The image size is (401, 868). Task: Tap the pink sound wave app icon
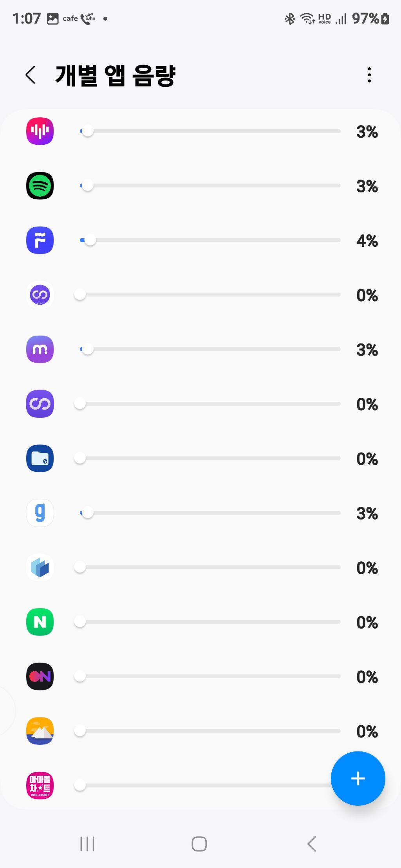(x=40, y=131)
